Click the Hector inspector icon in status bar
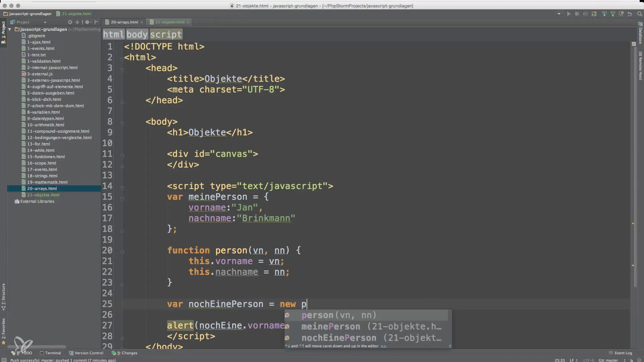The image size is (644, 362). coord(638,360)
